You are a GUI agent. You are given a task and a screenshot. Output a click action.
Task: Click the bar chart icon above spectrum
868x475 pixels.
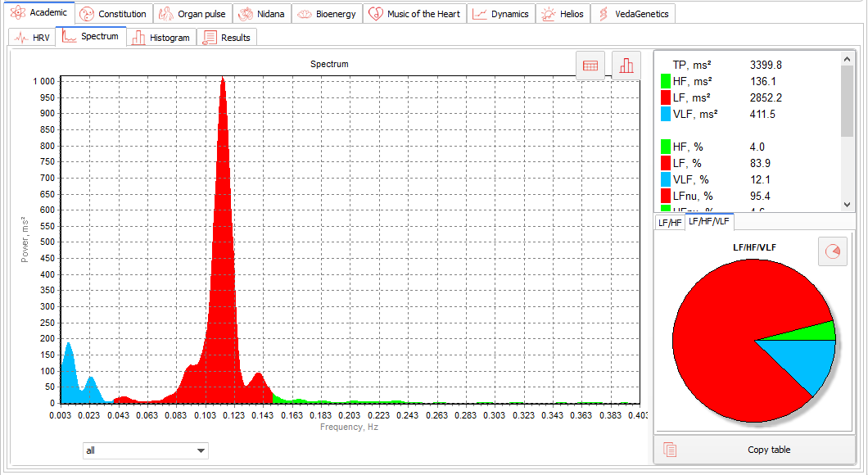[x=626, y=66]
